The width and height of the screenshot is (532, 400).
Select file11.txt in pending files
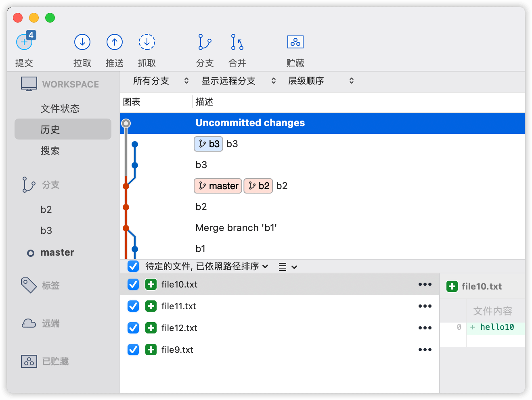(x=280, y=306)
